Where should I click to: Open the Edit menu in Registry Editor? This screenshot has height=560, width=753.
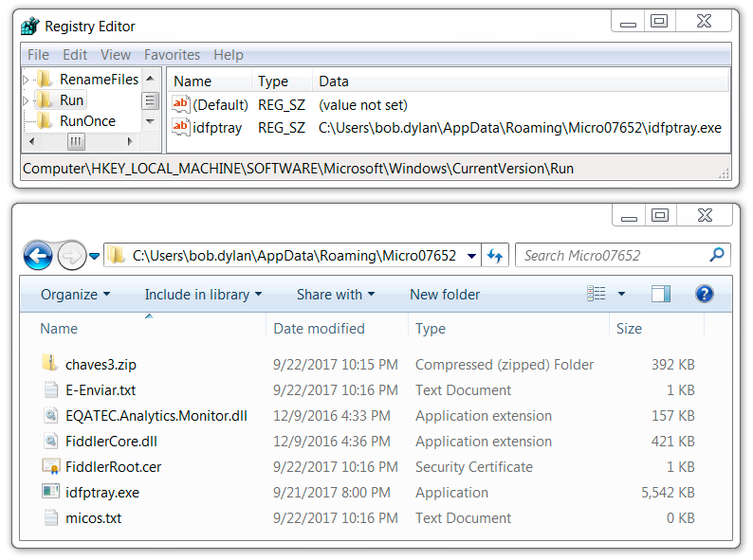pyautogui.click(x=75, y=55)
